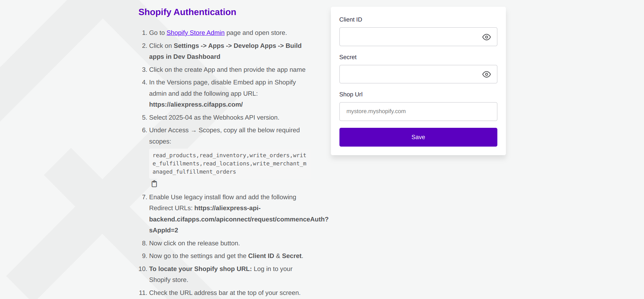Click the Webhooks API version instruction line
The height and width of the screenshot is (299, 644).
pos(214,118)
